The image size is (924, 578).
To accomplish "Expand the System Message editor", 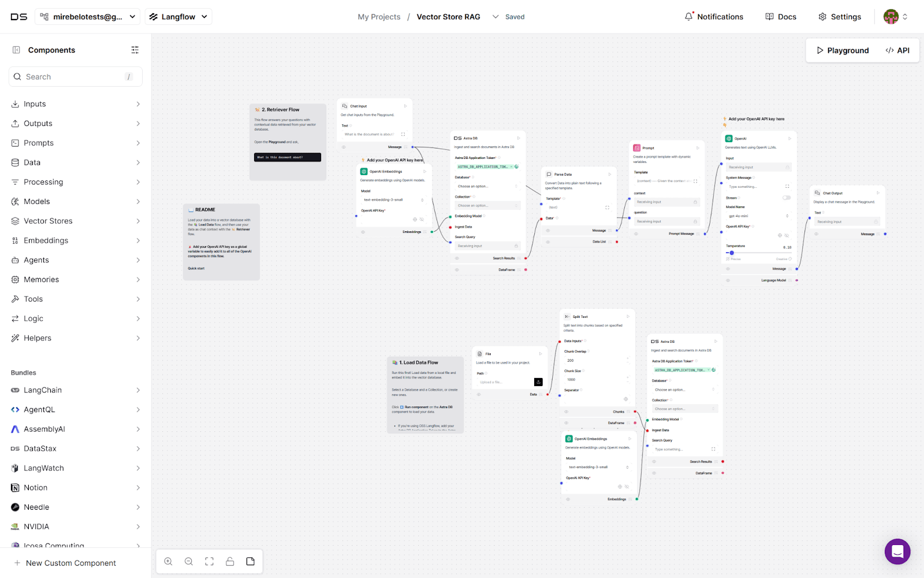I will pos(787,187).
